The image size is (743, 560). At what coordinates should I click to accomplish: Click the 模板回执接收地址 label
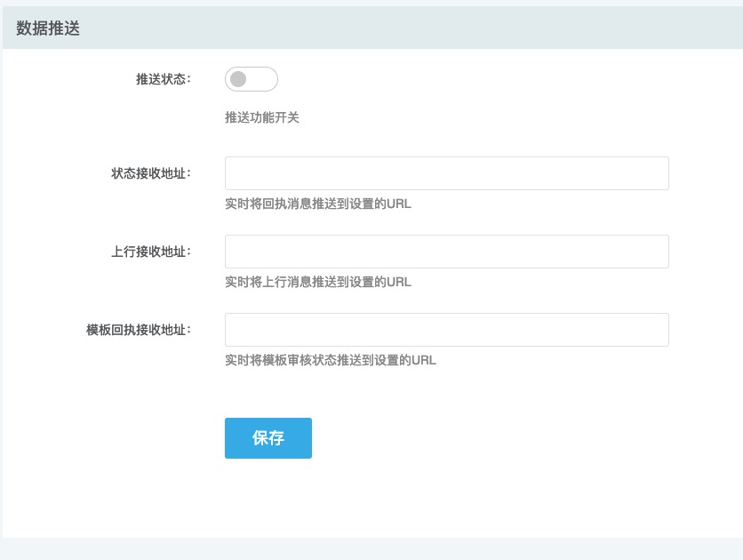click(x=138, y=330)
